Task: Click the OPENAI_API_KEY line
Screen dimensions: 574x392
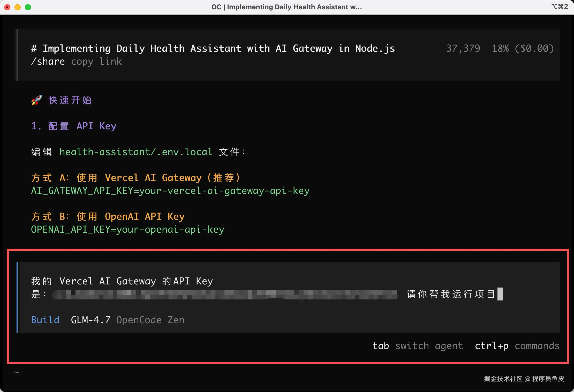Action: click(127, 230)
